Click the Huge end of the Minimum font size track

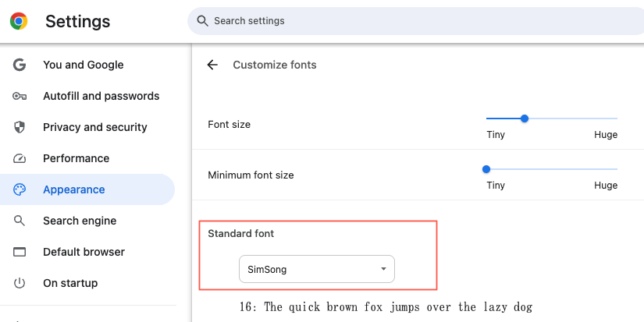pyautogui.click(x=615, y=169)
